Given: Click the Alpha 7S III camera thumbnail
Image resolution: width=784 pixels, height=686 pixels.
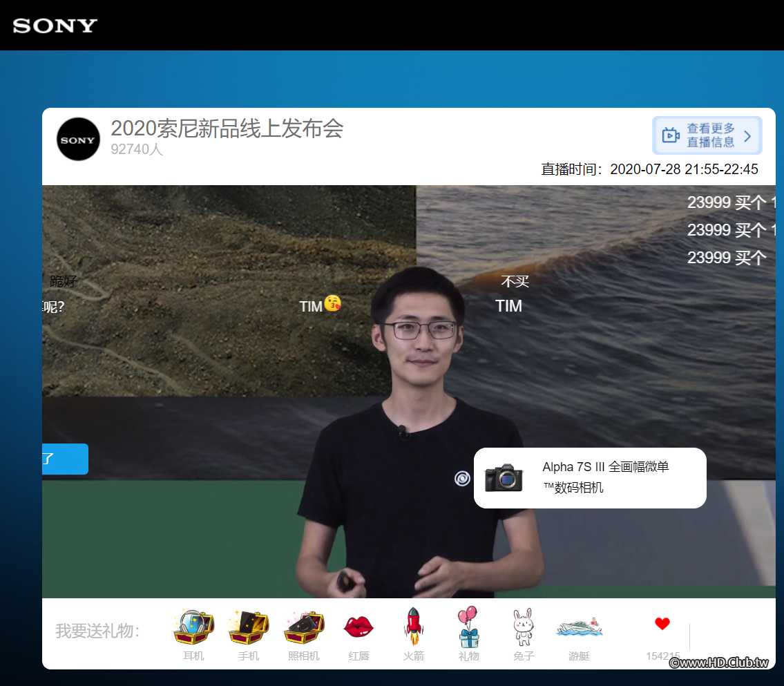Looking at the screenshot, I should (x=504, y=478).
